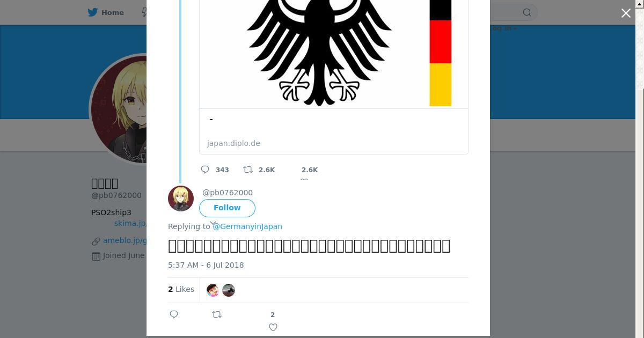Close the tweet overlay with X icon

(626, 13)
